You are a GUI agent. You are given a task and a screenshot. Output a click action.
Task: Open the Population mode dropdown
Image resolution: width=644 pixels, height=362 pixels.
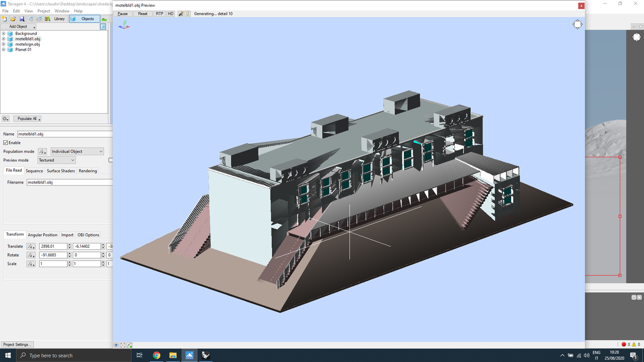coord(76,151)
